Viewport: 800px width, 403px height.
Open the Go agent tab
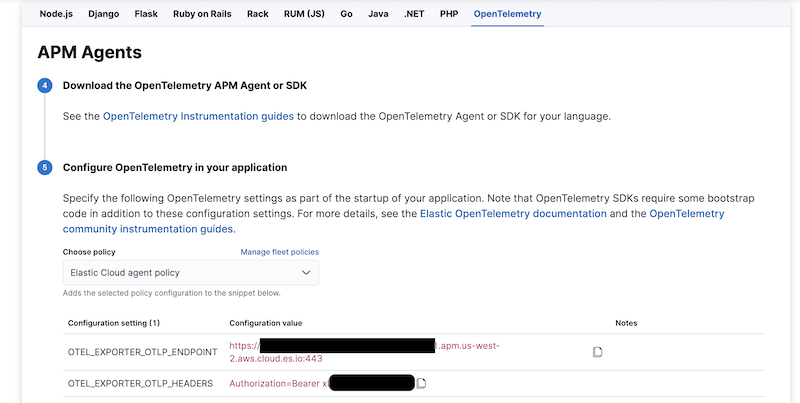point(346,15)
